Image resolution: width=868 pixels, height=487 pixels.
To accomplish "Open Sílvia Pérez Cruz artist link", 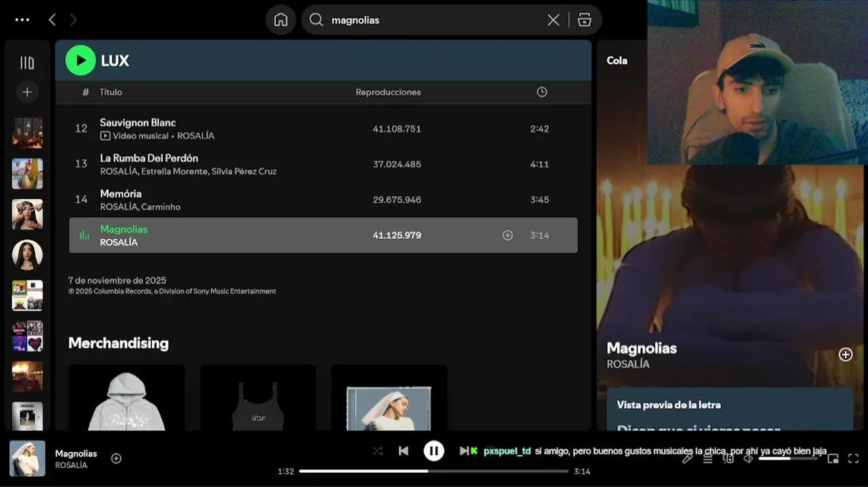I will (x=244, y=172).
